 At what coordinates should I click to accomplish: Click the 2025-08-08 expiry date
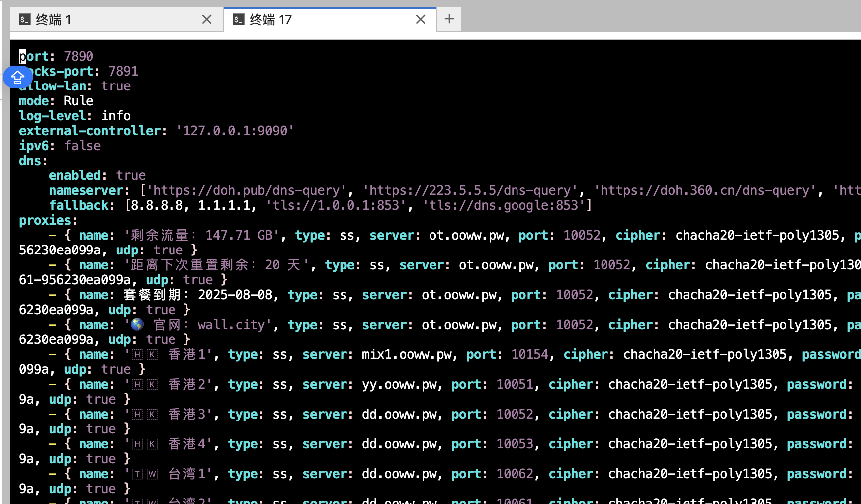point(235,295)
